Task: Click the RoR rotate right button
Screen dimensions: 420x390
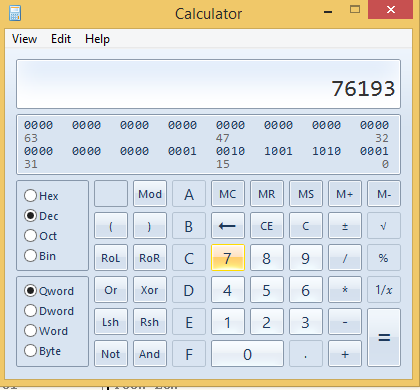Action: [x=150, y=258]
